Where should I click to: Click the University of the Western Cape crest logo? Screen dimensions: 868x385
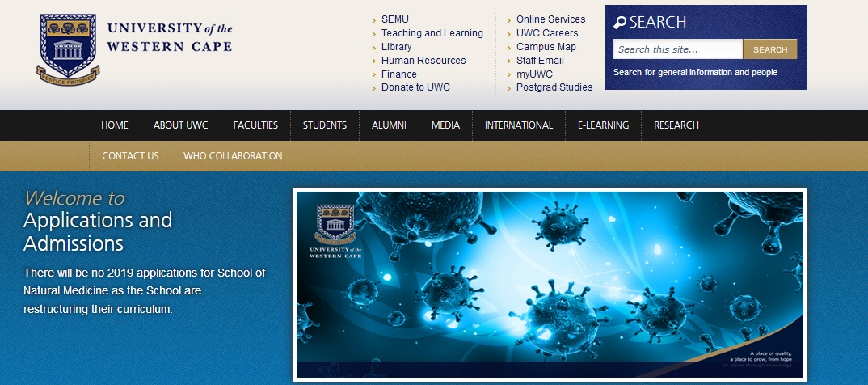68,49
